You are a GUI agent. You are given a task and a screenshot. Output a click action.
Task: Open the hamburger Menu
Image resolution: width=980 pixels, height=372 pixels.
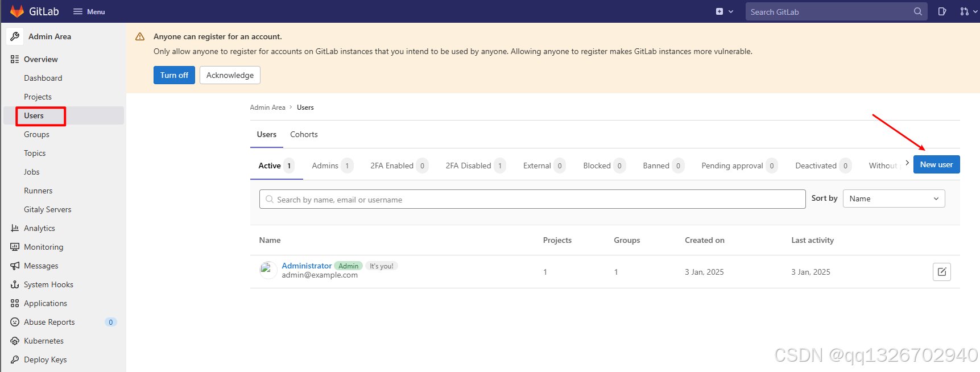pyautogui.click(x=89, y=11)
